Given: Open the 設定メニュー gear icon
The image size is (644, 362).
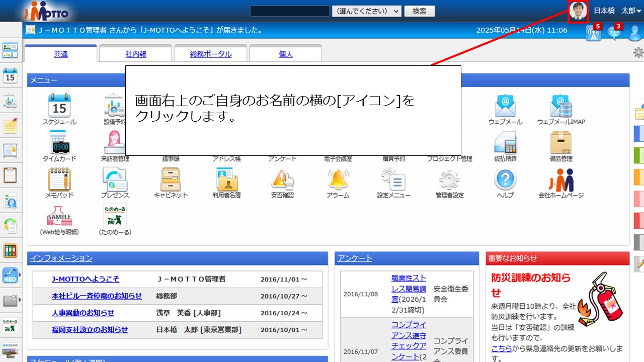Looking at the screenshot, I should pos(393,179).
